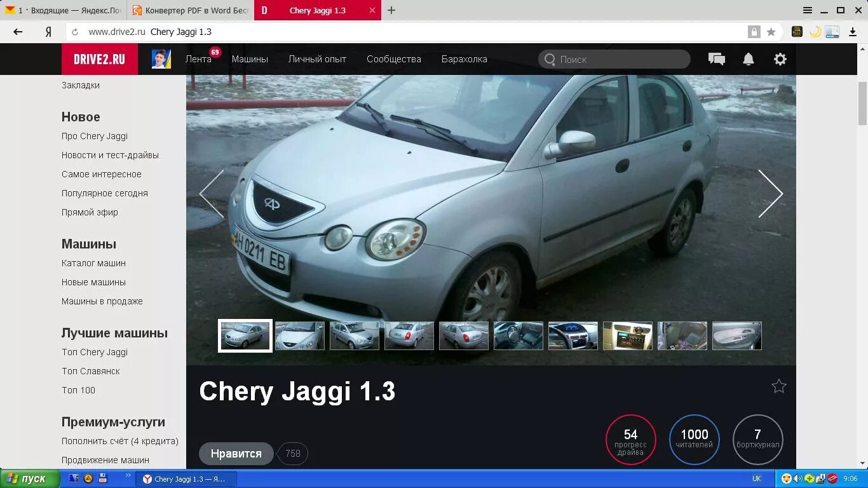Screen dimensions: 868x488
Task: Reload the page with refresh icon
Action: (x=75, y=32)
